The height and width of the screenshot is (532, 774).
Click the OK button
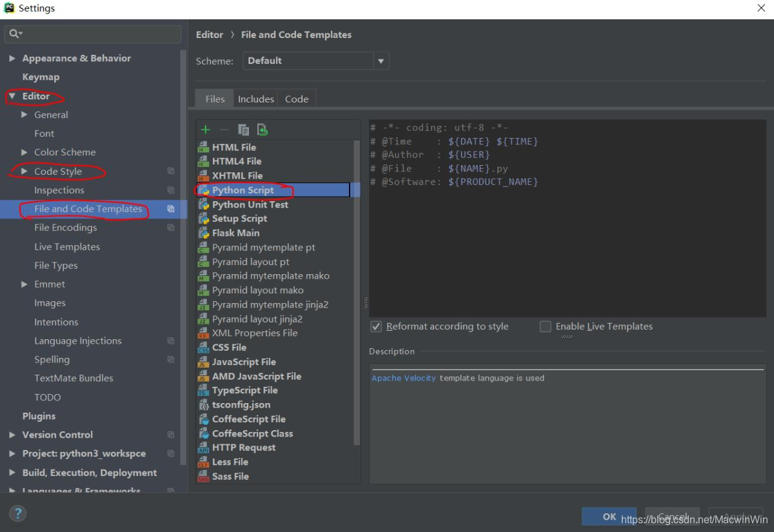coord(609,517)
